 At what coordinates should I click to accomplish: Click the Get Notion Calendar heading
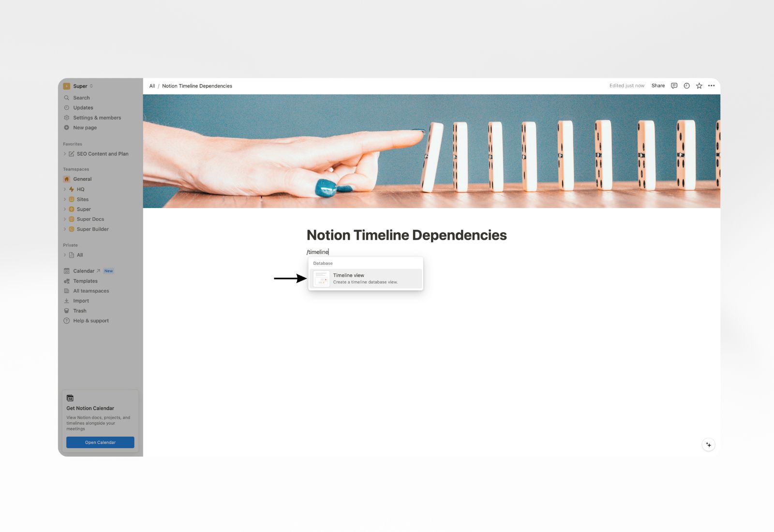pyautogui.click(x=90, y=408)
